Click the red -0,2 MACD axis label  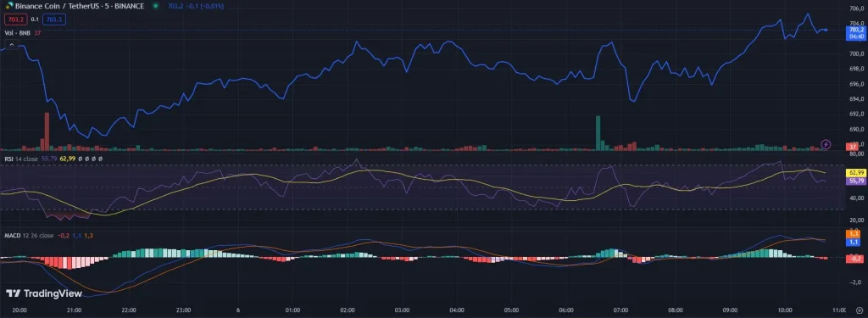854,259
